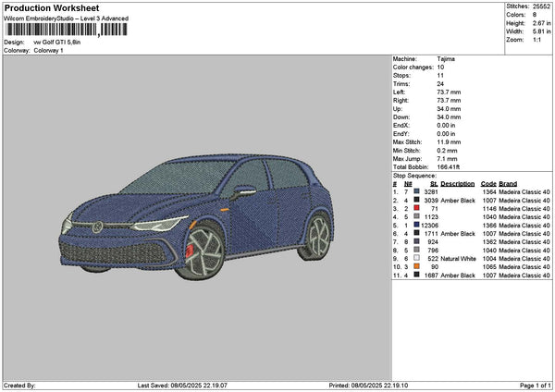Image resolution: width=555 pixels, height=392 pixels.
Task: Click the black swatch in stop 6 row
Action: 416,233
